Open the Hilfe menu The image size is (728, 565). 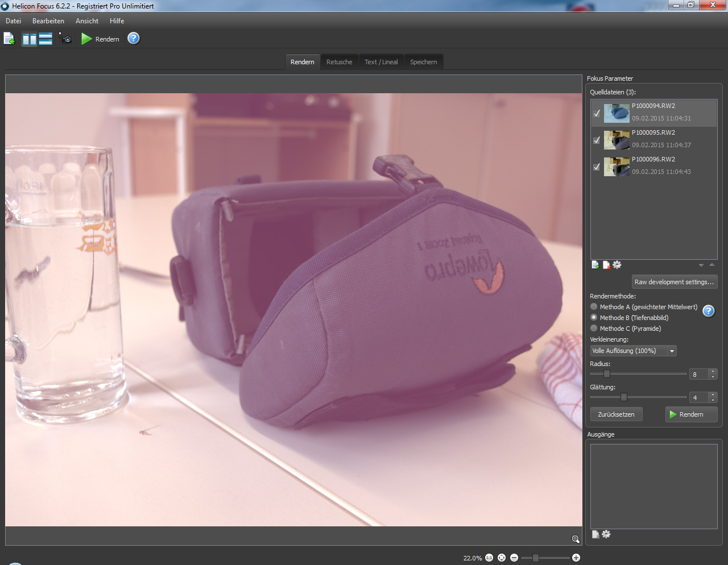(117, 21)
